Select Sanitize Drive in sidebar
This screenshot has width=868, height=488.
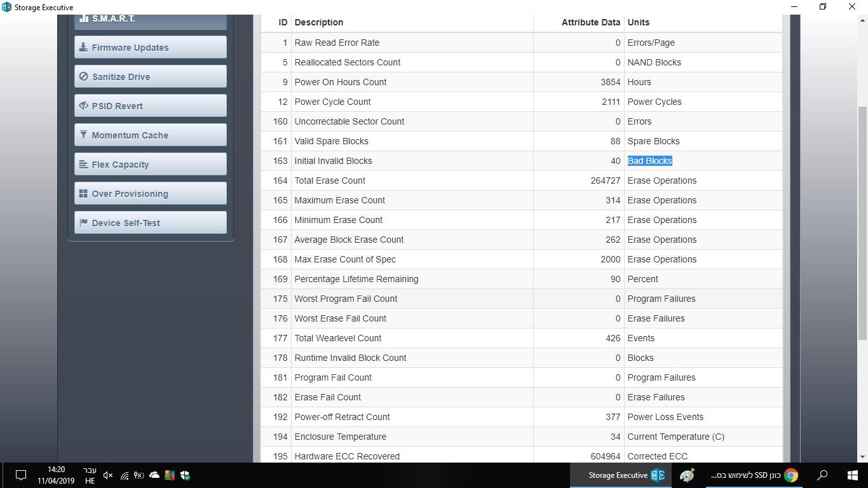click(x=150, y=77)
